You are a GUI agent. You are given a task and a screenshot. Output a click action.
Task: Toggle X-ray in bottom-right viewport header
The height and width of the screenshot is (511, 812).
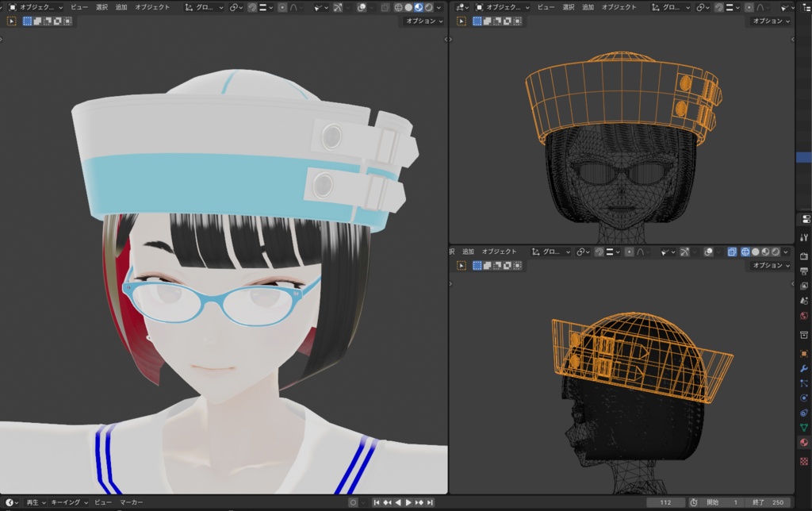pos(732,252)
